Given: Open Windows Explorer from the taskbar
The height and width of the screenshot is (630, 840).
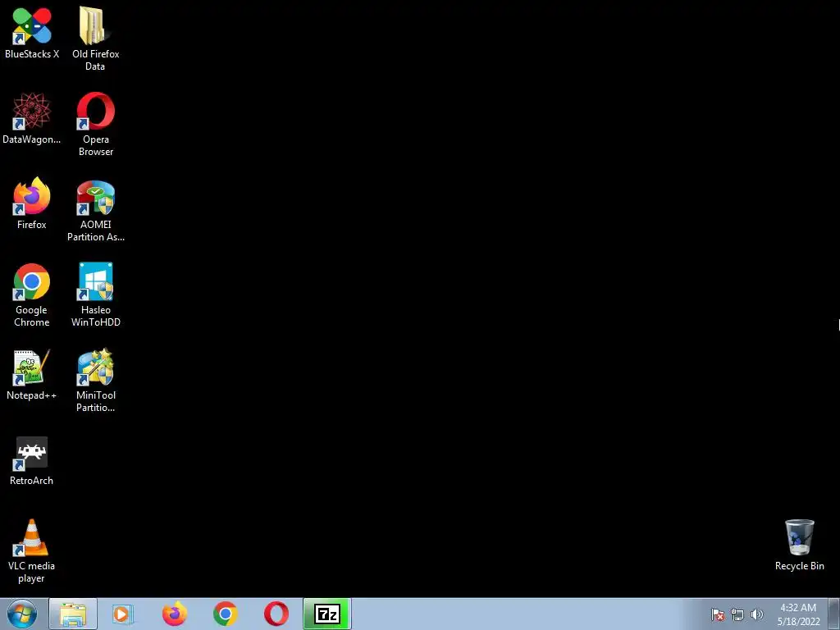Looking at the screenshot, I should [73, 614].
